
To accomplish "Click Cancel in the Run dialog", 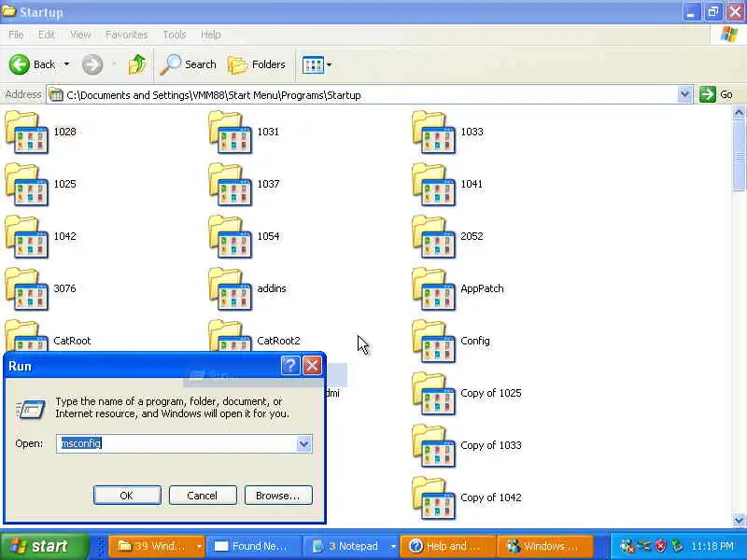I will tap(202, 496).
